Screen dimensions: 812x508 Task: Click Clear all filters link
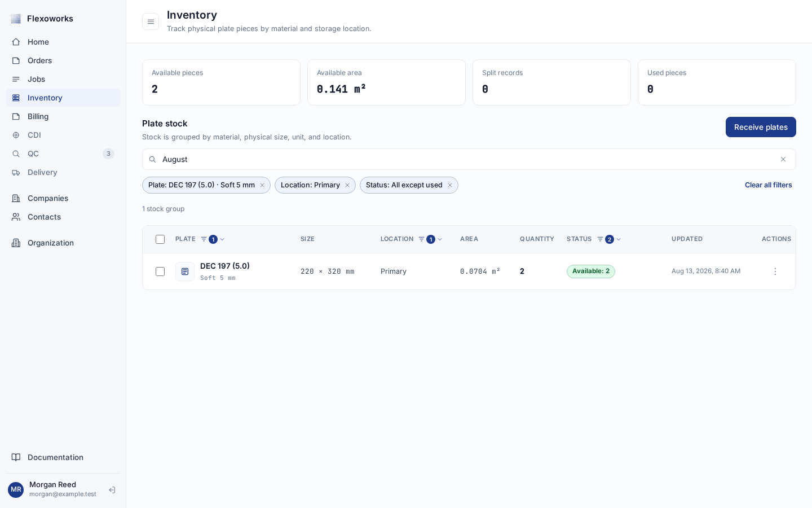coord(768,185)
